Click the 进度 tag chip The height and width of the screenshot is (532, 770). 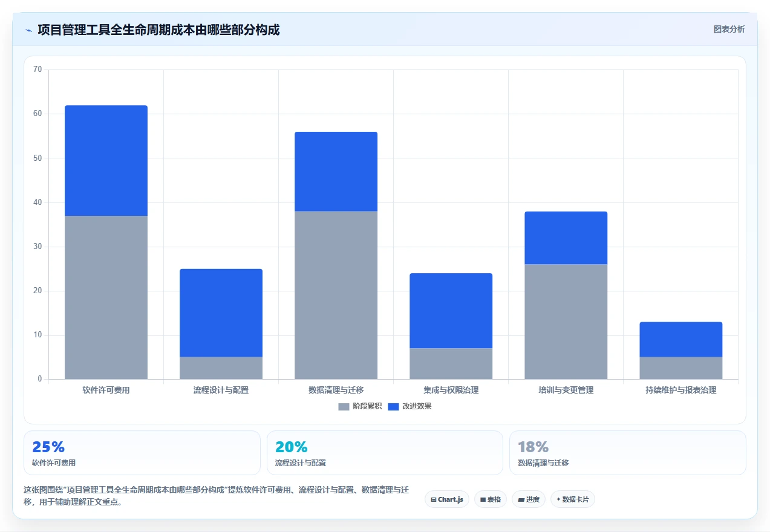529,499
